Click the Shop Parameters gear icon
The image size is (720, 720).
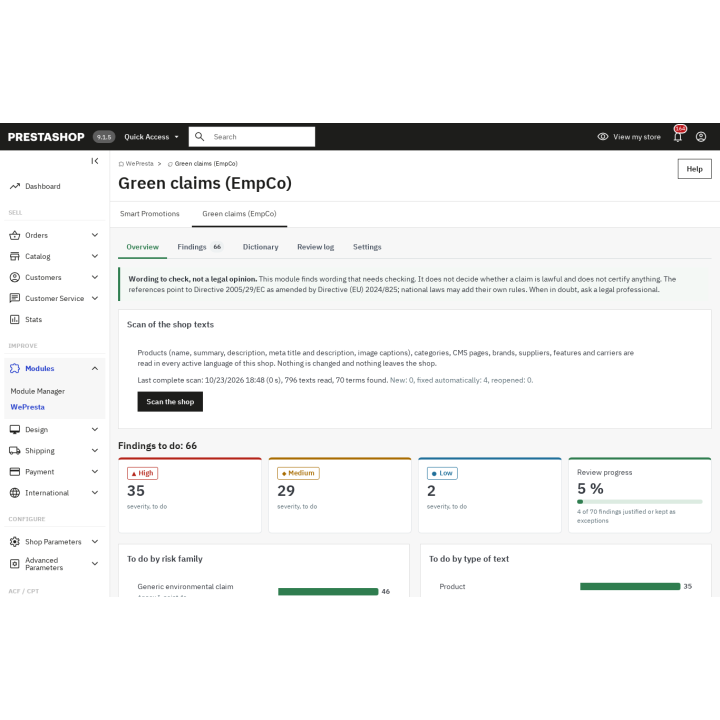tap(15, 542)
